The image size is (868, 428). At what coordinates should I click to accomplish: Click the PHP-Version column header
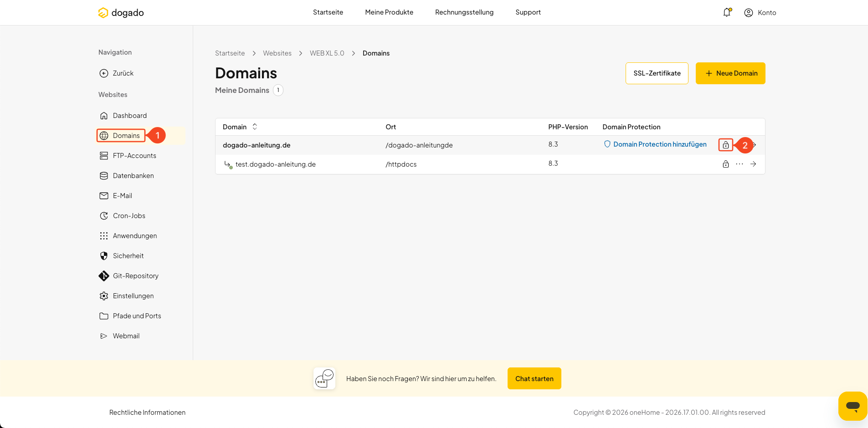pos(568,127)
